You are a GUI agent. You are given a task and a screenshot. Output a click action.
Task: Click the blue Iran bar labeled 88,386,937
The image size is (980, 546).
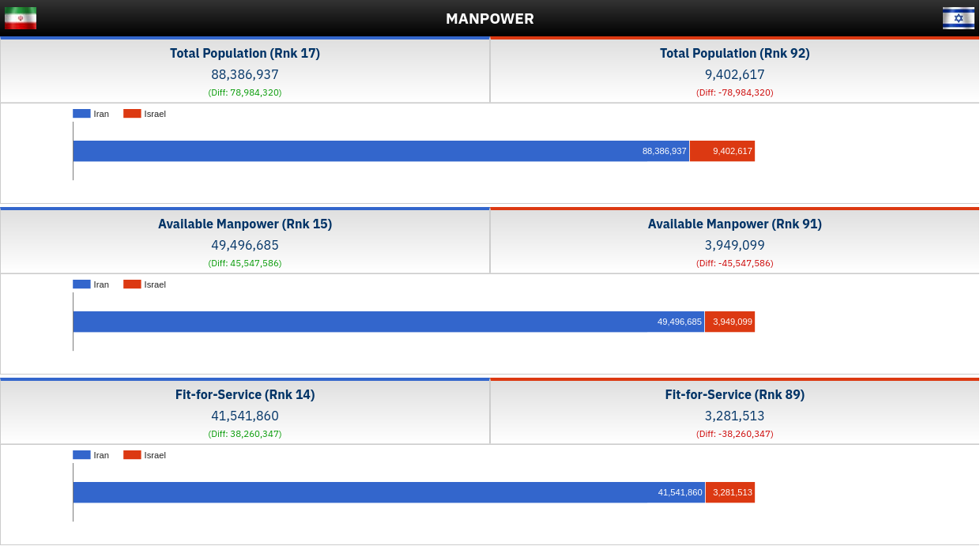(381, 151)
